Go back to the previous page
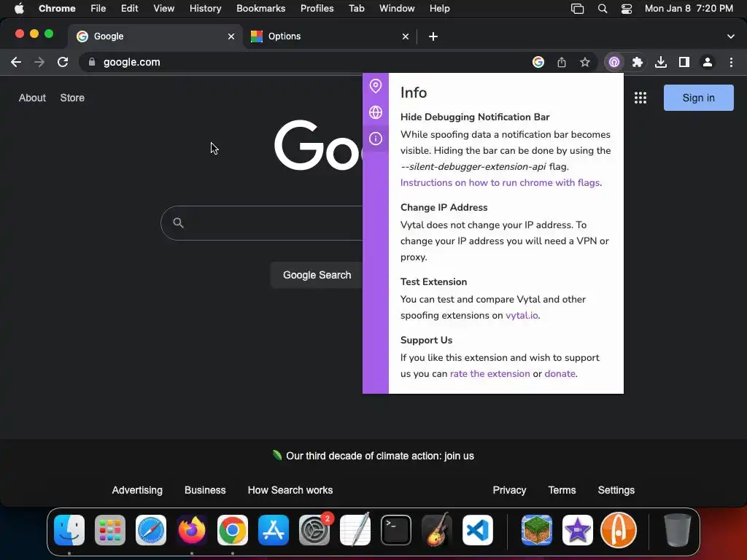Image resolution: width=747 pixels, height=560 pixels. [16, 62]
